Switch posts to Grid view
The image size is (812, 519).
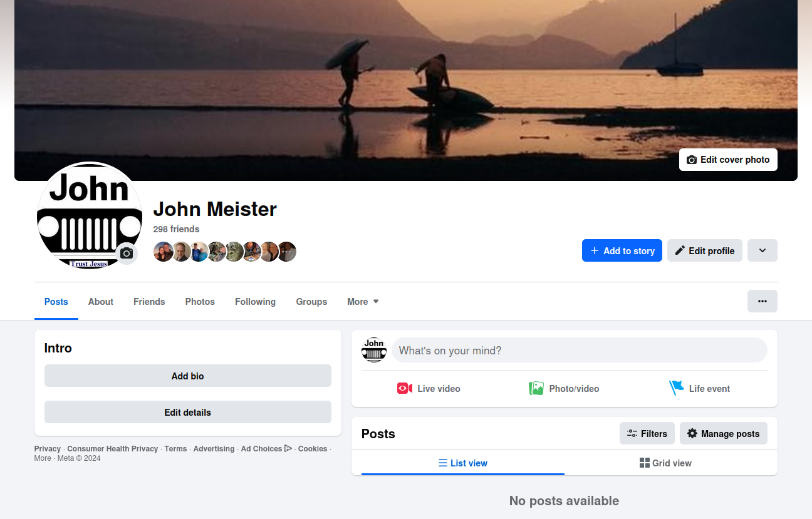click(665, 463)
